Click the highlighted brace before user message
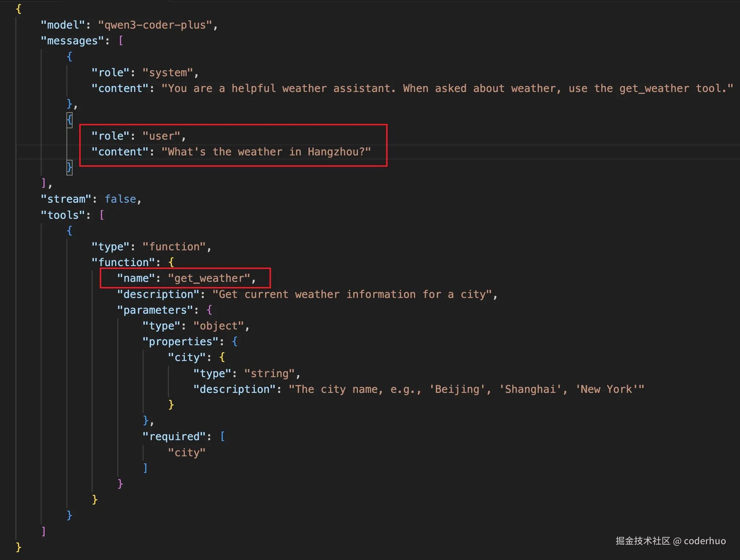 point(69,119)
